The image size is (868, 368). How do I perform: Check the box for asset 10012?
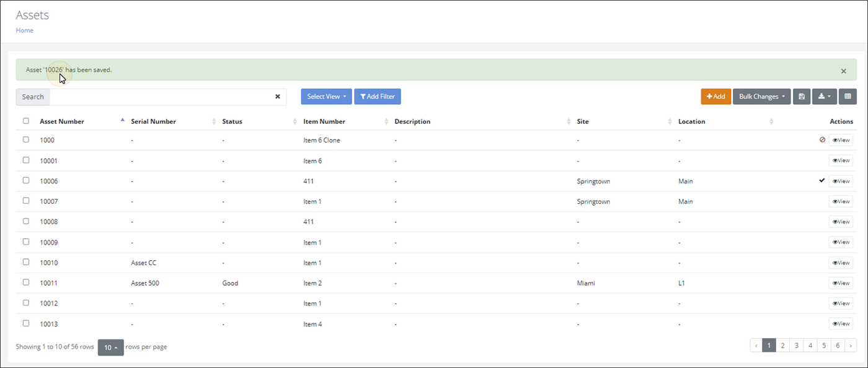pos(26,303)
